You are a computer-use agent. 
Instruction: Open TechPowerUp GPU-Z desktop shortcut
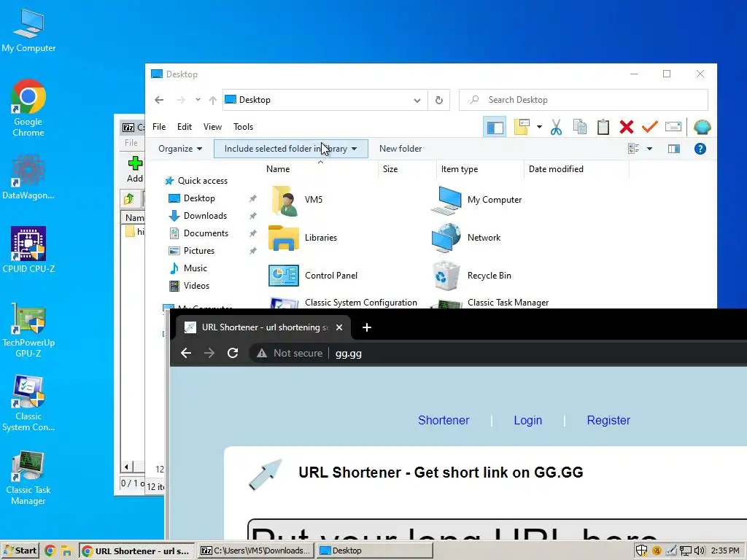[x=28, y=330]
